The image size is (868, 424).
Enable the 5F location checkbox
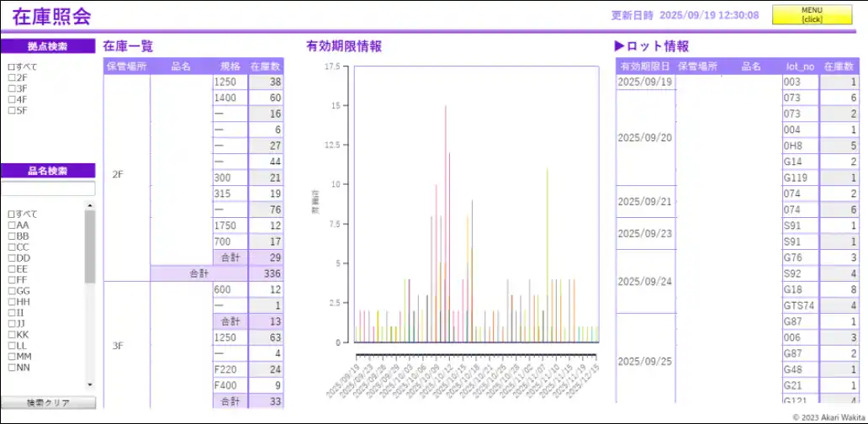pyautogui.click(x=12, y=110)
